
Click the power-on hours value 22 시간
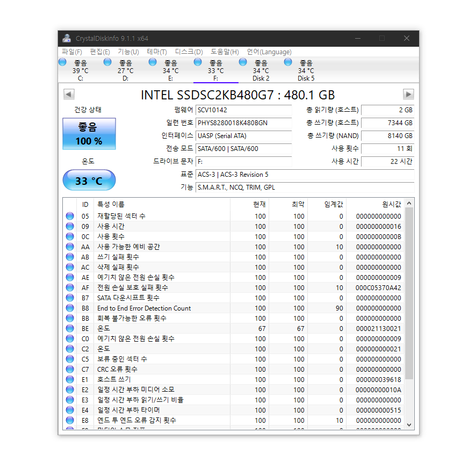388,162
